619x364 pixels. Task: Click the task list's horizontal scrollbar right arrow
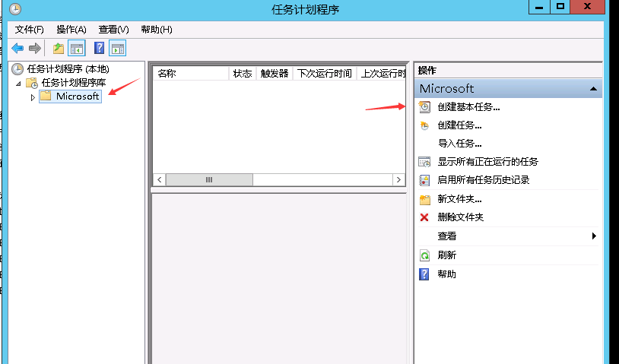pyautogui.click(x=398, y=180)
